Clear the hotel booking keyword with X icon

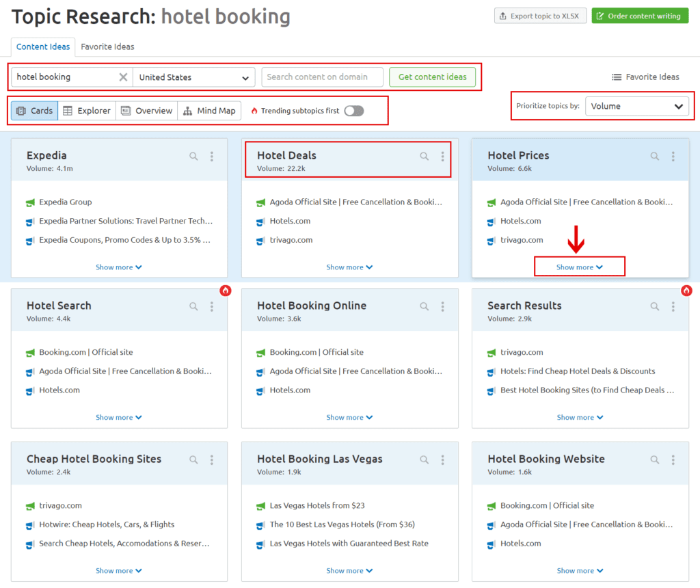tap(123, 77)
